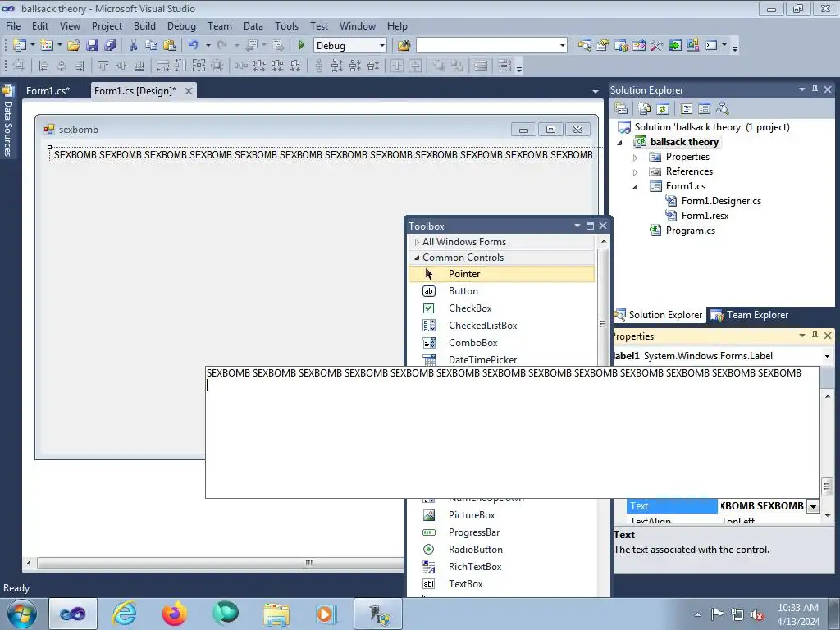Expand the Properties node in Solution Explorer
840x630 pixels.
636,157
